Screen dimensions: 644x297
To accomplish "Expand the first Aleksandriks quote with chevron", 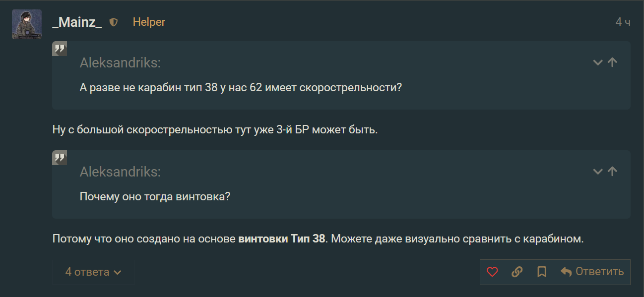I will tap(598, 62).
